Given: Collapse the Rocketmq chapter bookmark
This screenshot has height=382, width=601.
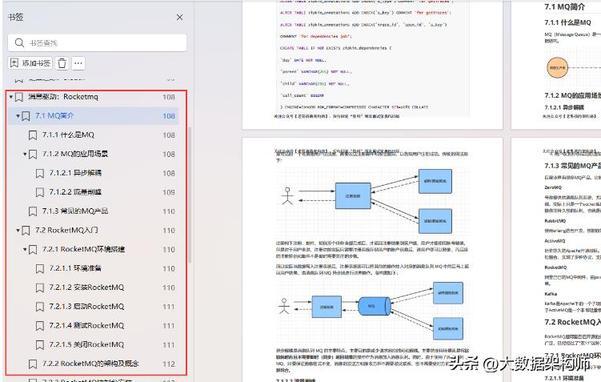Looking at the screenshot, I should (x=11, y=97).
